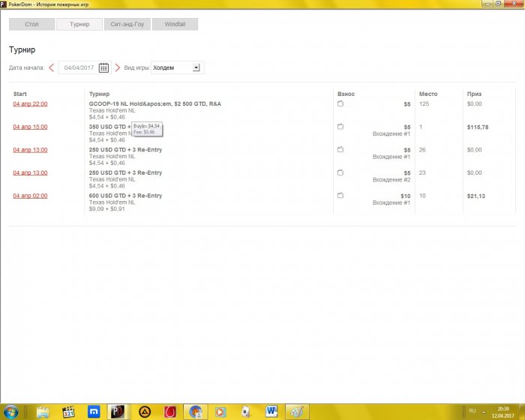Go to next date with right arrow
The image size is (525, 420).
coord(117,67)
